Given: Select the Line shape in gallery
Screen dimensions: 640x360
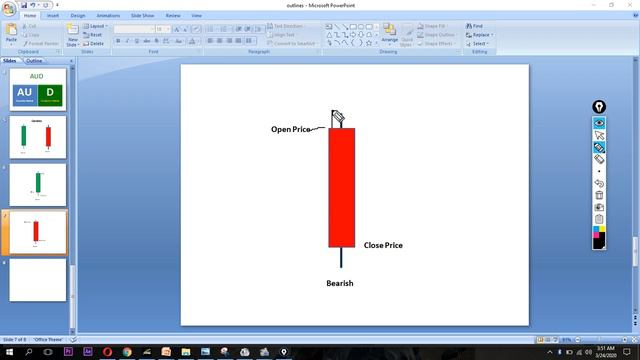Looking at the screenshot, I should click(x=337, y=27).
